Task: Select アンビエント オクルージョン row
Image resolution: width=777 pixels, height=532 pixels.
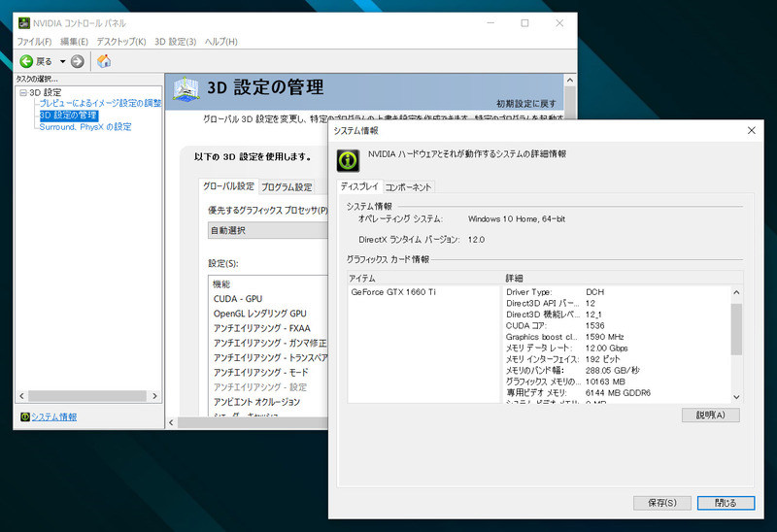Action: coord(268,402)
